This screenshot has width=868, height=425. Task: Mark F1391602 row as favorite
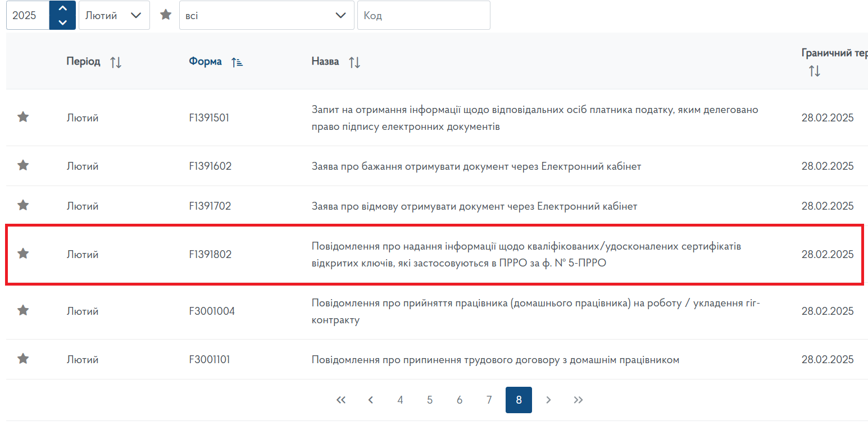click(23, 165)
